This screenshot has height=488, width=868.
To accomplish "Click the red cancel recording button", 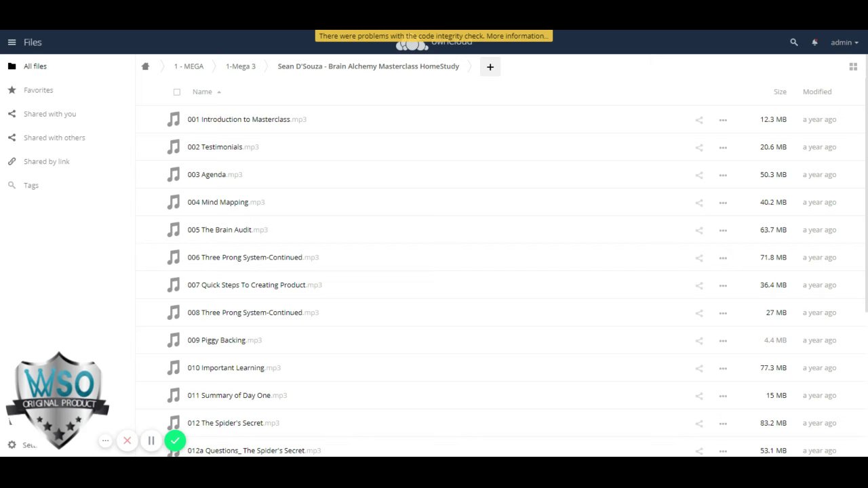I will (127, 441).
